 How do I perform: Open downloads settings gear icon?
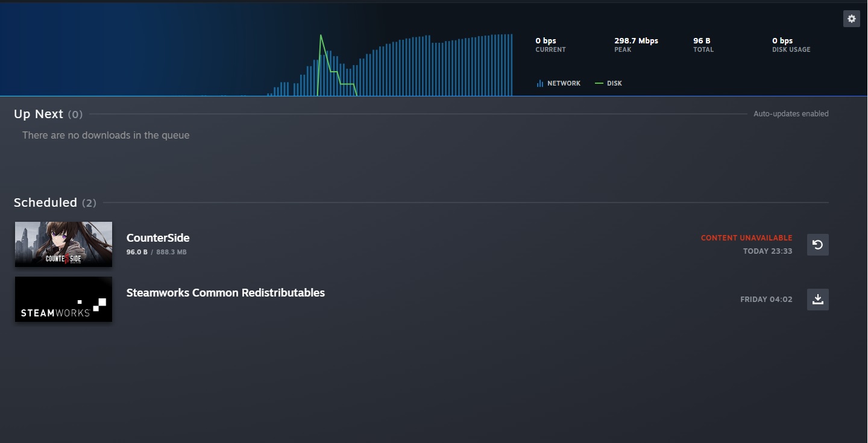tap(851, 19)
